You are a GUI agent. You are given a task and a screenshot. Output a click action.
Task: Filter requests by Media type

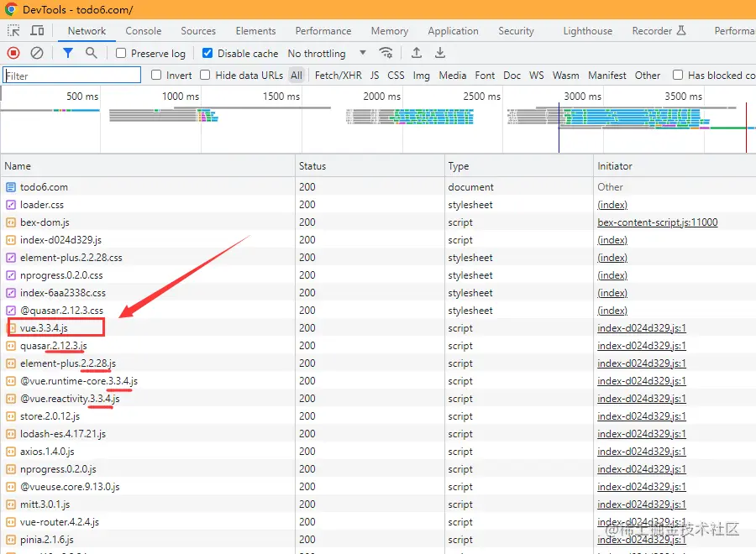(452, 76)
